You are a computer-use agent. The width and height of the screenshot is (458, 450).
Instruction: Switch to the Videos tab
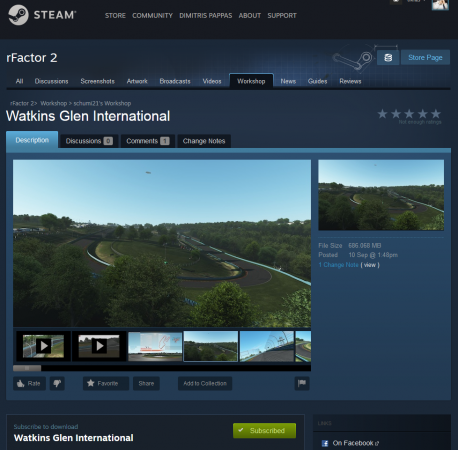212,81
